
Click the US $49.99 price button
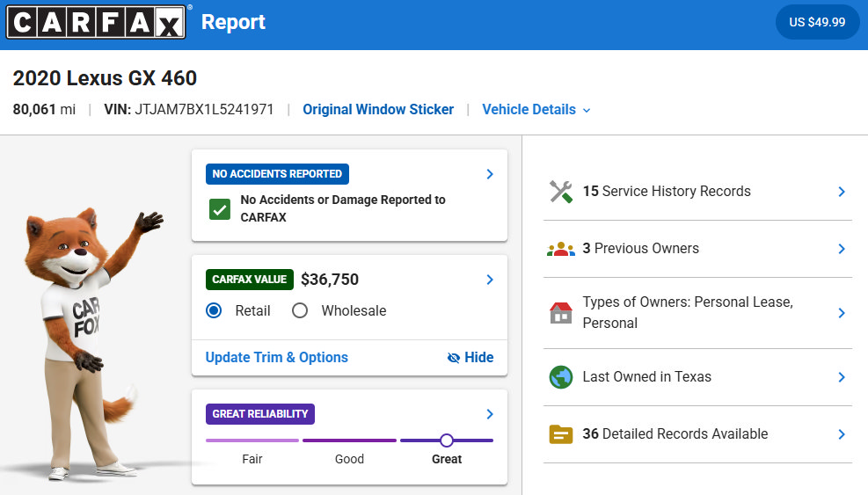(x=817, y=22)
